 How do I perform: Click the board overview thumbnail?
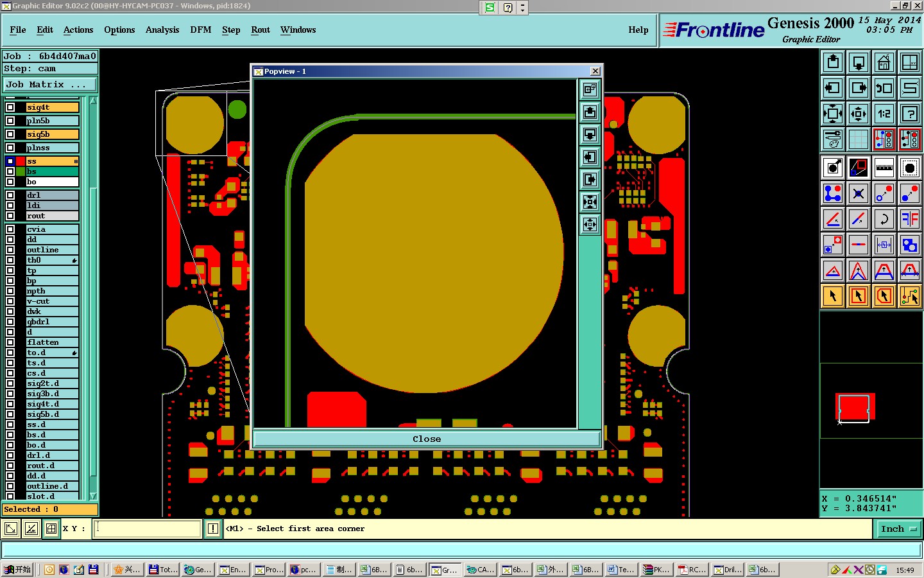854,408
